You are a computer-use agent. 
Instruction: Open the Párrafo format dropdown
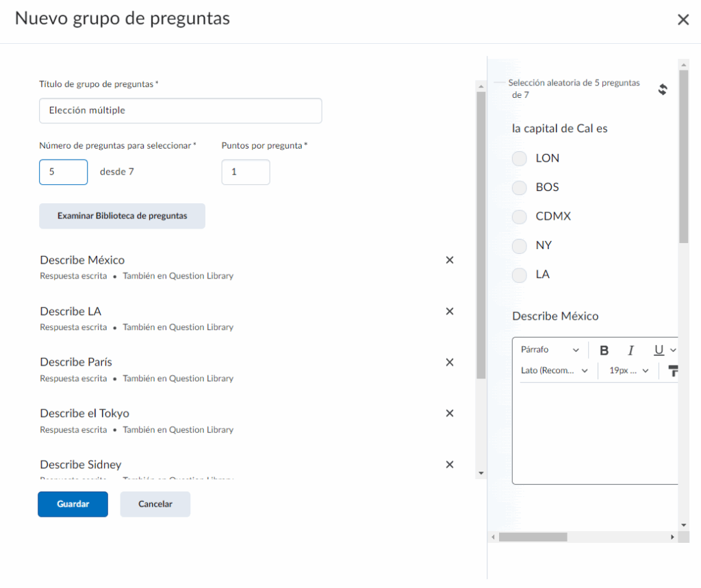point(550,350)
